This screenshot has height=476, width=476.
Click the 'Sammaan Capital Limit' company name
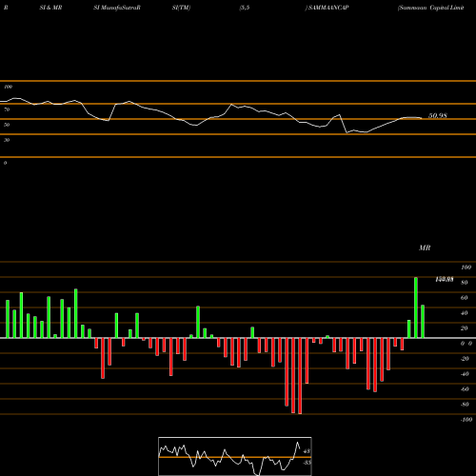click(x=431, y=8)
